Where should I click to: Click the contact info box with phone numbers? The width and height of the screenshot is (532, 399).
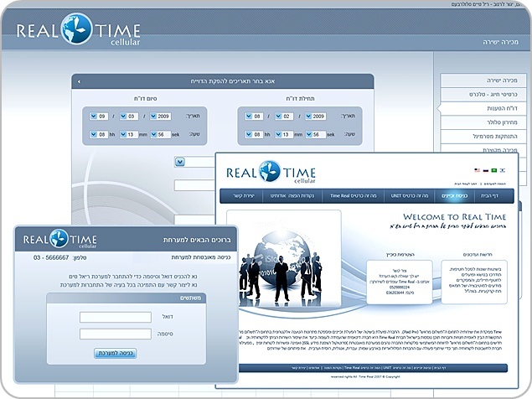coord(400,282)
